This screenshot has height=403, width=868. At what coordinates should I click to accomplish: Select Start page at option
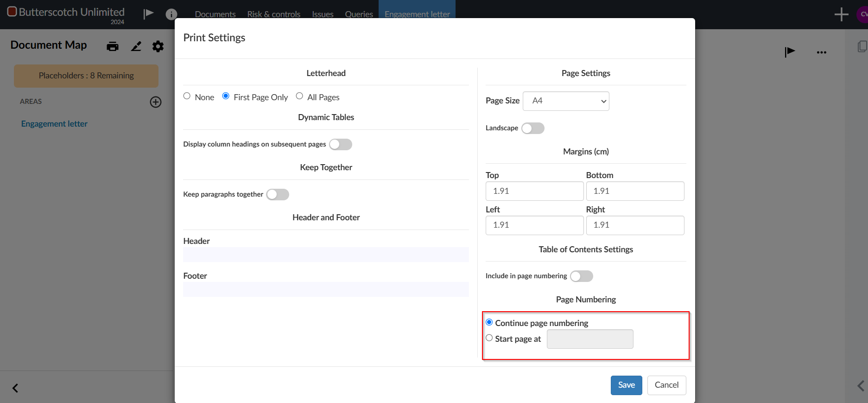489,338
